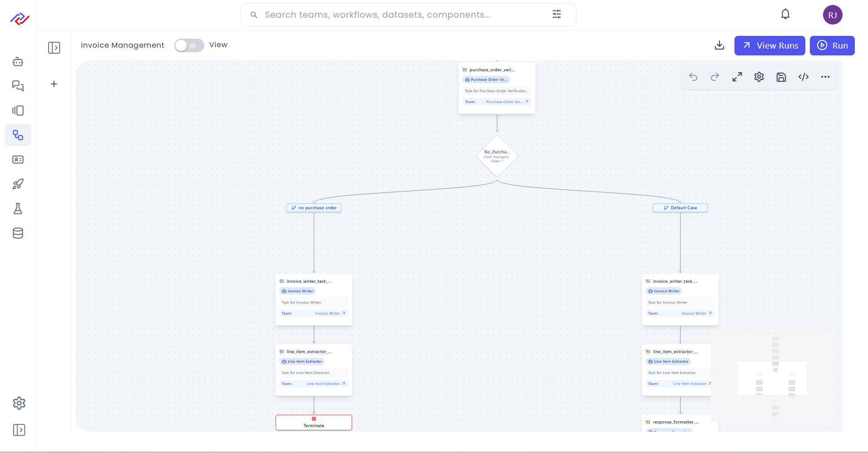Open the RJ user profile menu

(833, 15)
